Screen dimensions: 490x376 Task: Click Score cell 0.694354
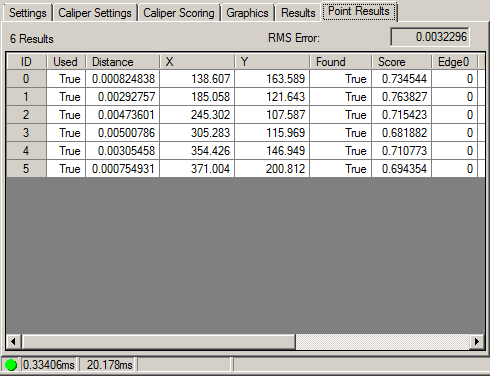402,169
